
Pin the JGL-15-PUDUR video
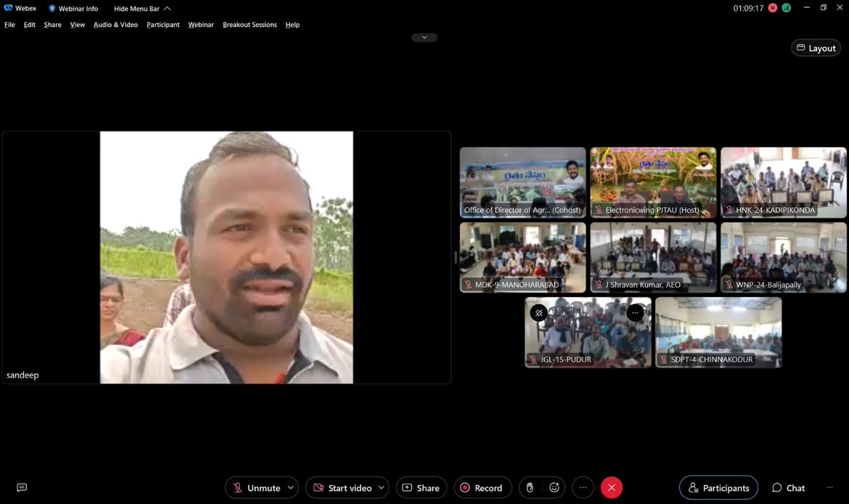click(x=538, y=312)
